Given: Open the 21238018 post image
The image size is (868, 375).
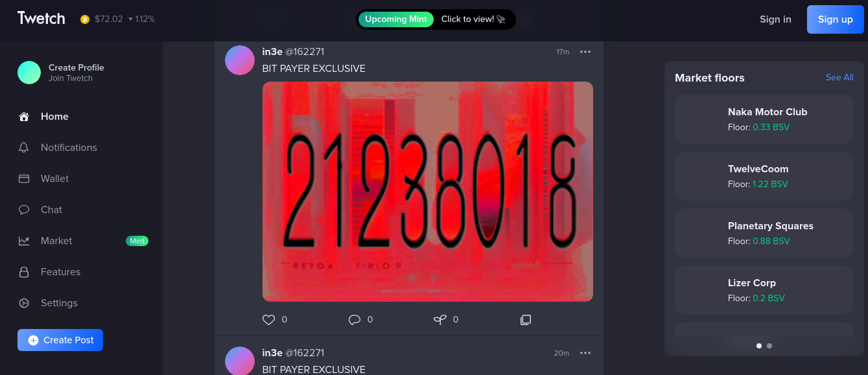Looking at the screenshot, I should [x=428, y=192].
